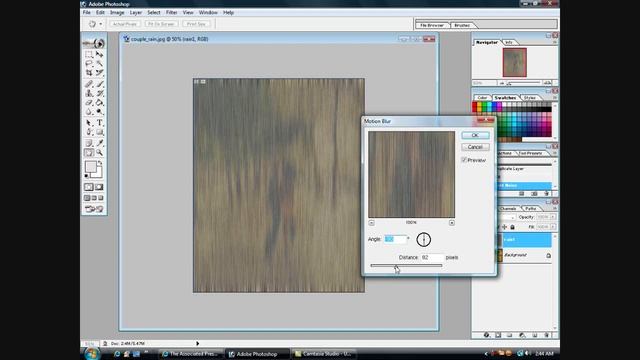The image size is (640, 360).
Task: Click the Print Size button
Action: [196, 24]
